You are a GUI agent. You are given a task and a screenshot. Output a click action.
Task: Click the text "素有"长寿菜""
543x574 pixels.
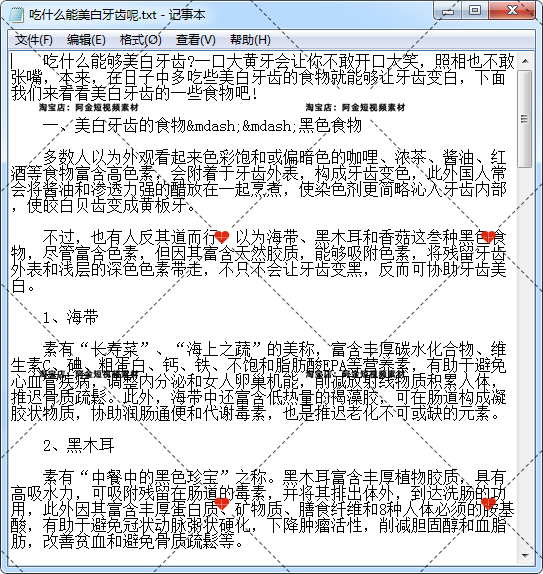(x=96, y=349)
